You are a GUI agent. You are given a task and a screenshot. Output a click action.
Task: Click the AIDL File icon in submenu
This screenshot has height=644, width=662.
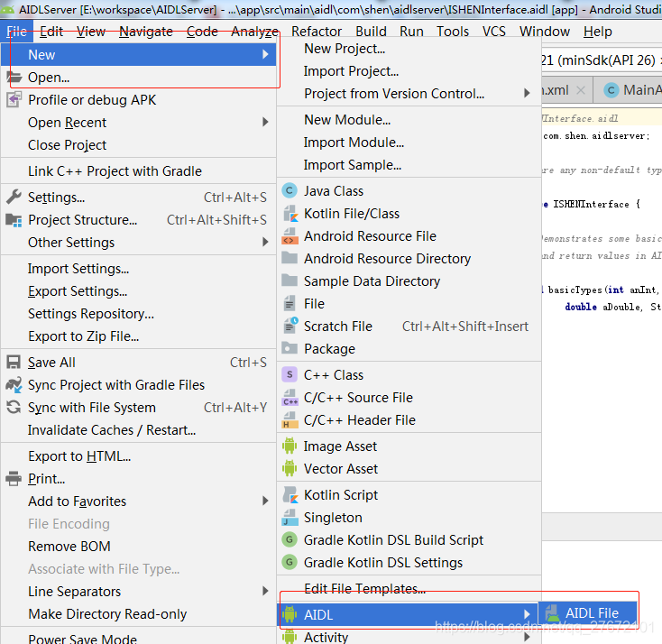tap(552, 613)
